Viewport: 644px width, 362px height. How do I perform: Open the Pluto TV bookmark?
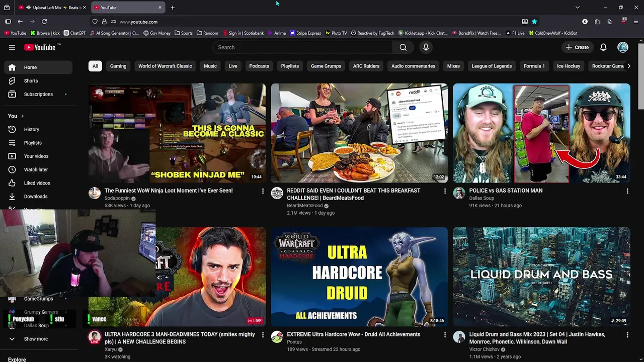tap(336, 33)
